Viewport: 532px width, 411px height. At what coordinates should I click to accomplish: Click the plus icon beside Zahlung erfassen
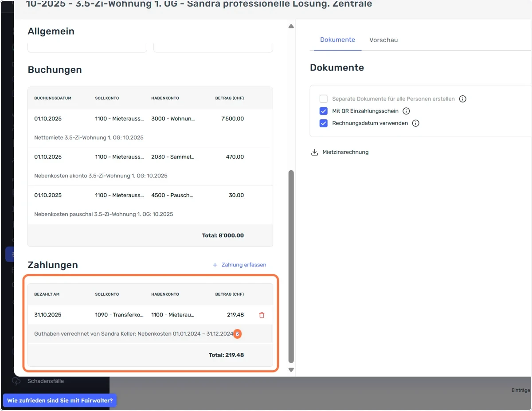[x=215, y=265]
